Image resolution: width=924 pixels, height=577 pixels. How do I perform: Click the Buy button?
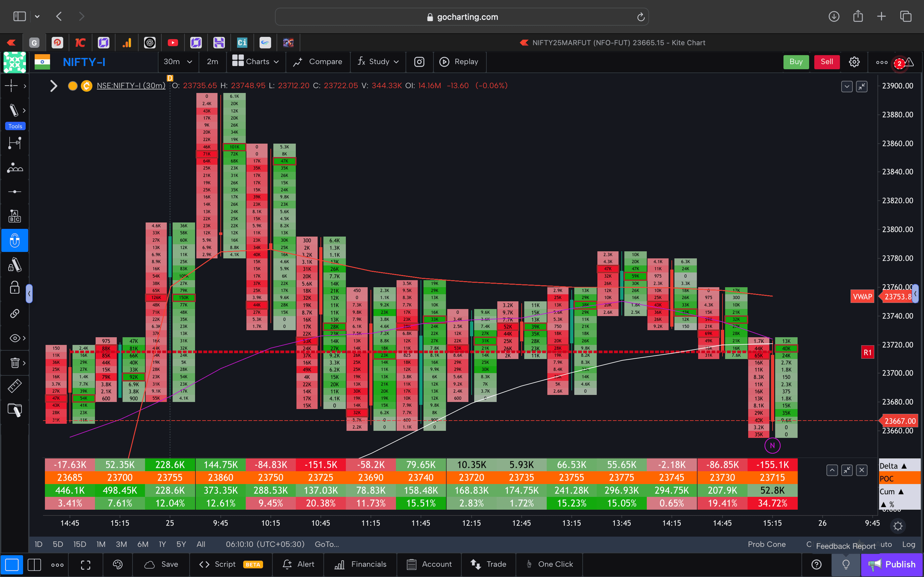coord(796,62)
